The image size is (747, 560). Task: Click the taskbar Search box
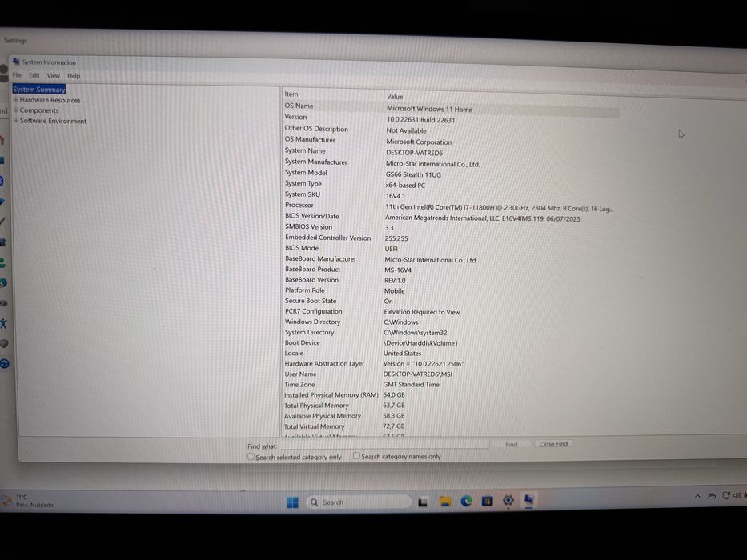click(359, 502)
